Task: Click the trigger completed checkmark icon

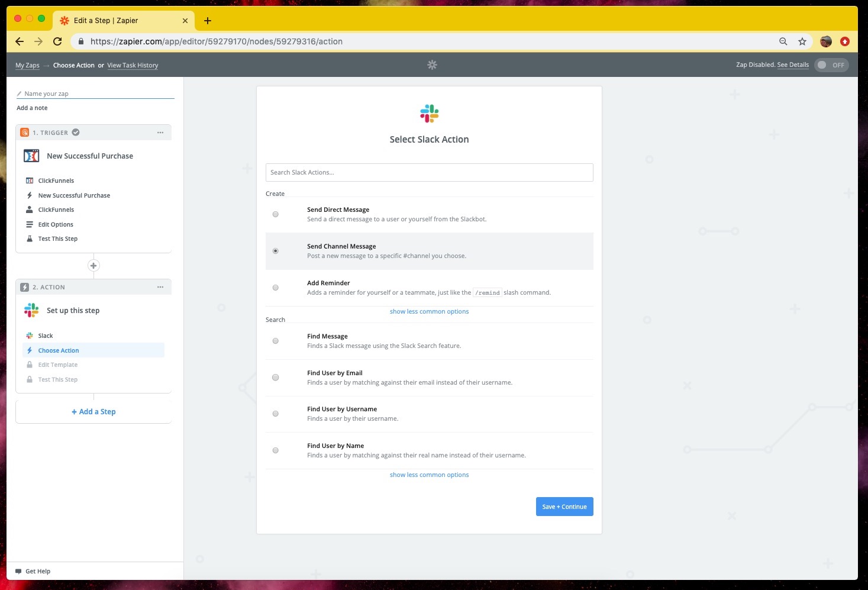Action: pyautogui.click(x=76, y=133)
